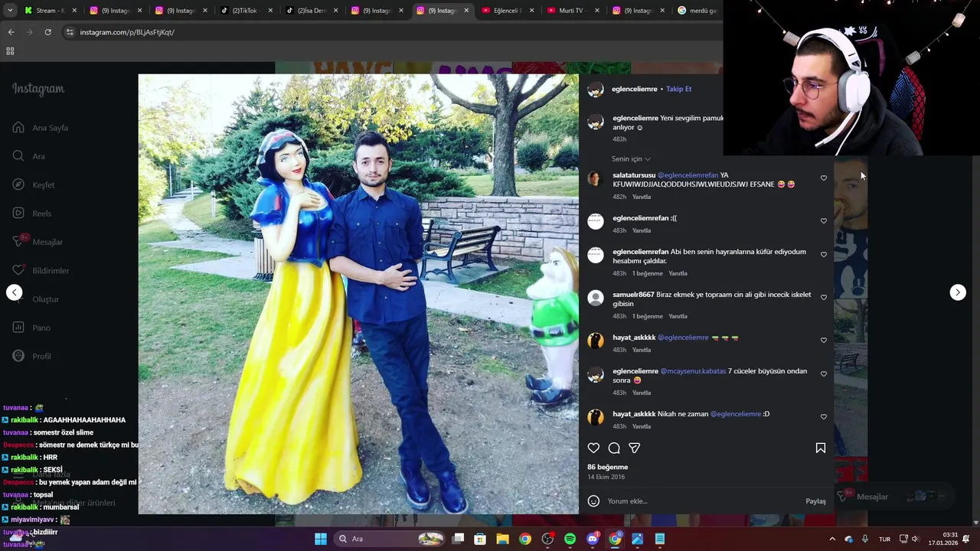Go back using browser back arrow

11,32
